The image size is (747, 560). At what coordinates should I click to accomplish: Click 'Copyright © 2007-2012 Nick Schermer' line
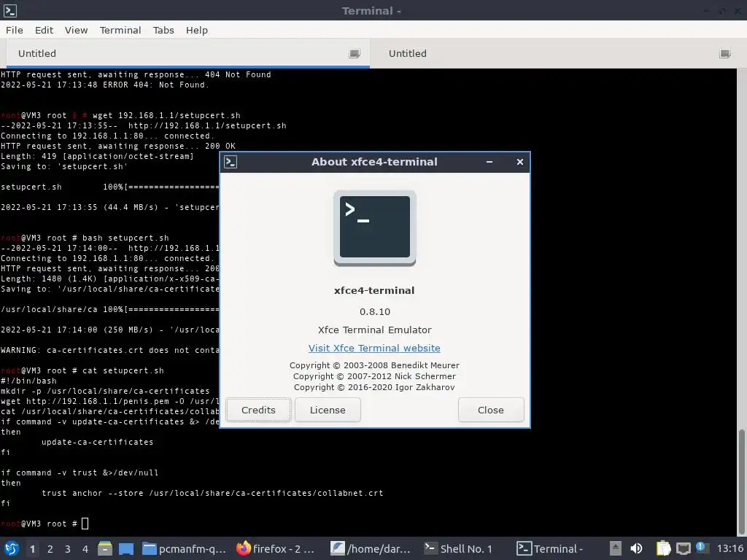374,376
